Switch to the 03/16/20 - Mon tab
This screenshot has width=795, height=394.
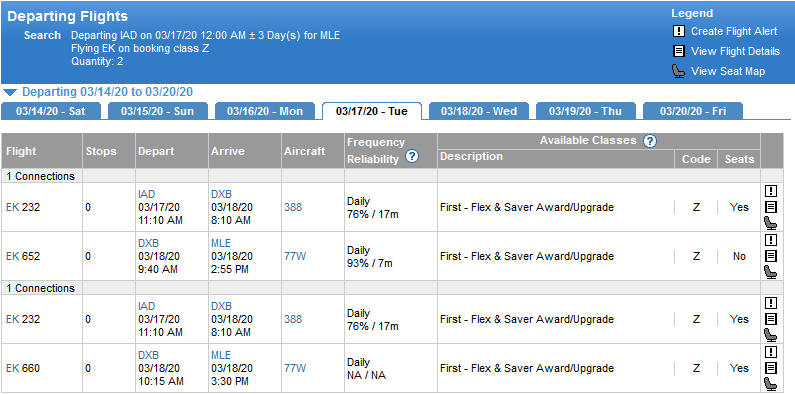[x=265, y=111]
